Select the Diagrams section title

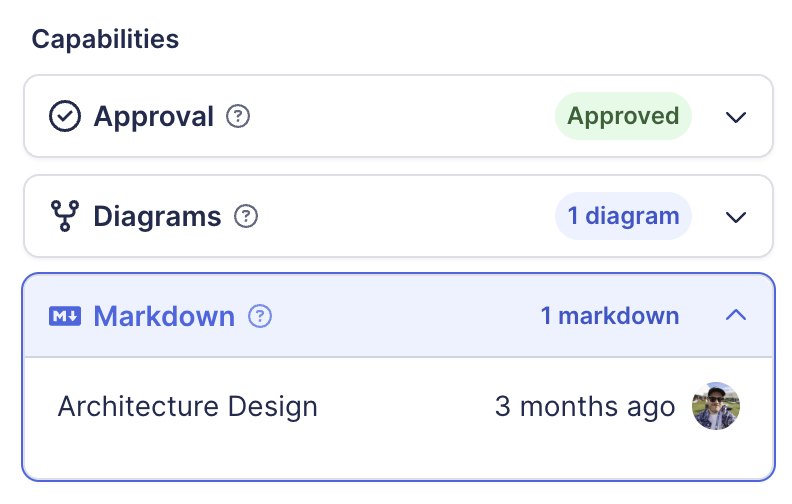(157, 216)
